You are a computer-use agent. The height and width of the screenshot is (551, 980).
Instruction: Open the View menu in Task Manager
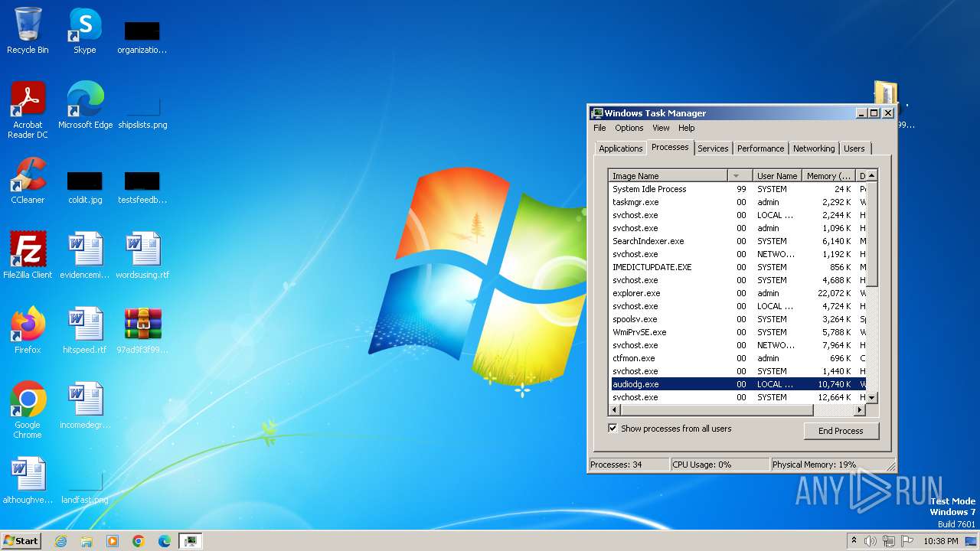(661, 128)
